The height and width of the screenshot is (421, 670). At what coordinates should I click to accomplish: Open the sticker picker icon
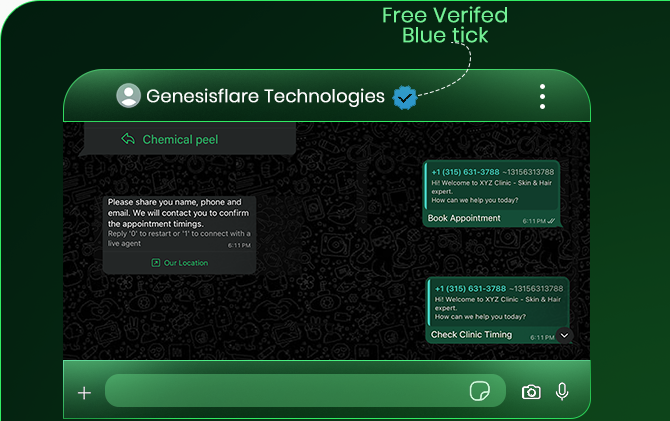(480, 392)
